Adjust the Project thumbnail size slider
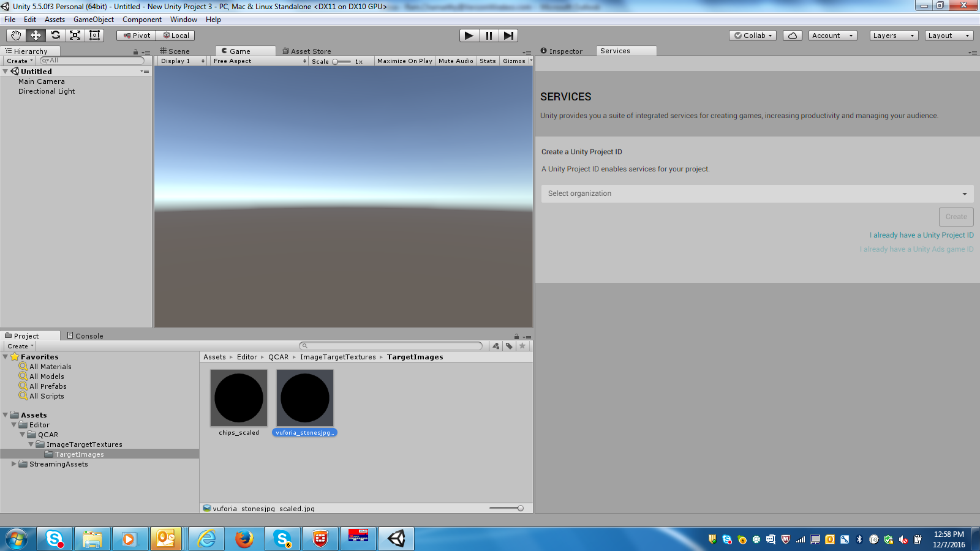Viewport: 980px width, 551px height. (507, 508)
